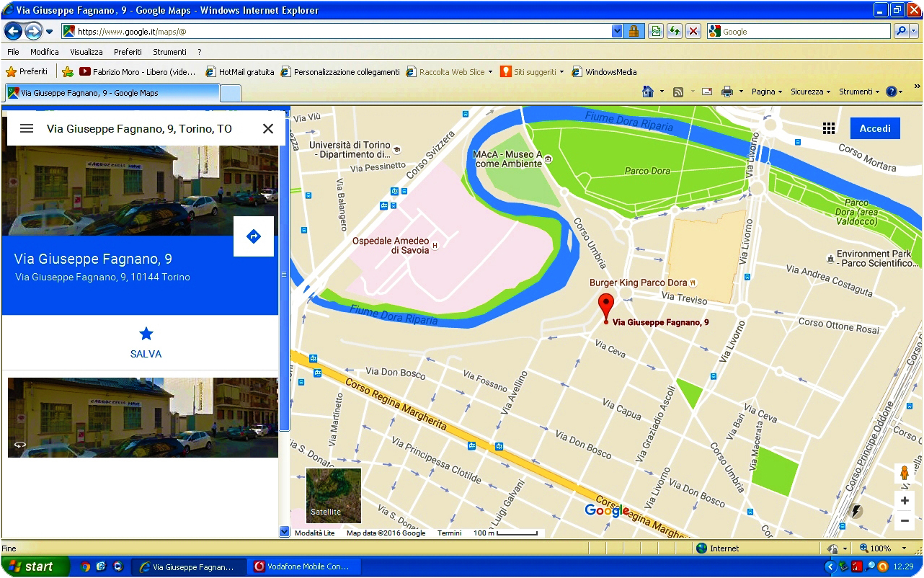Image resolution: width=924 pixels, height=578 pixels.
Task: Open the Google apps grid icon
Action: [x=829, y=128]
